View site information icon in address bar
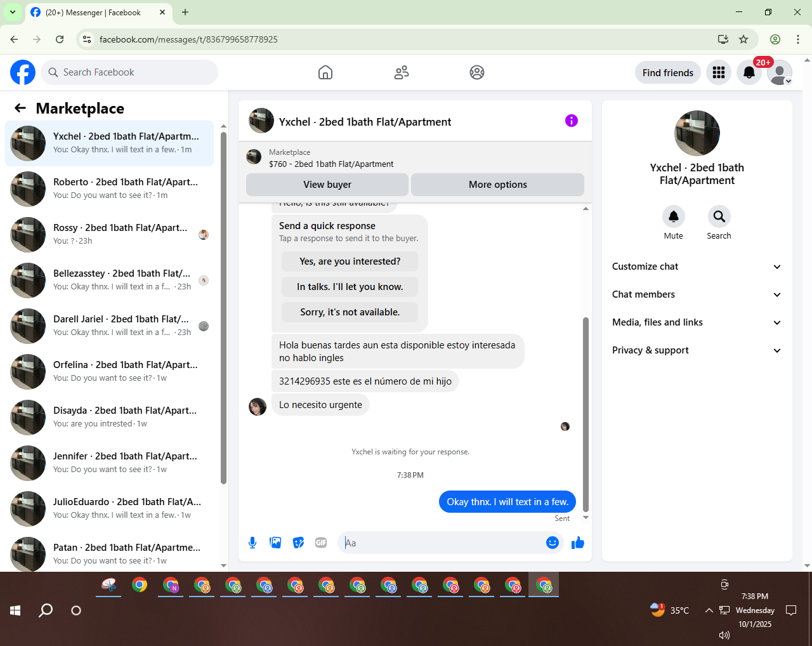This screenshot has width=812, height=646. tap(88, 39)
